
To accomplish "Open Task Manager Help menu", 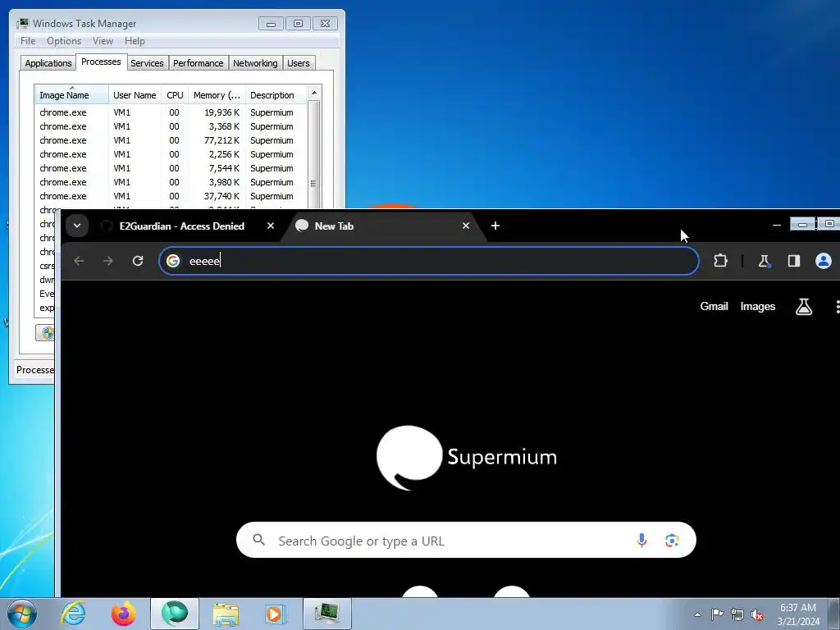I will tap(135, 41).
